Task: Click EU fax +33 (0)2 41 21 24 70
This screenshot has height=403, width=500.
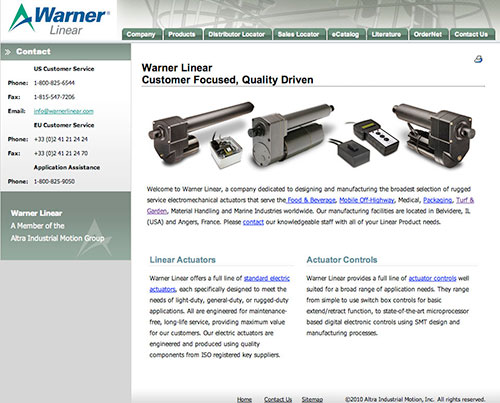Action: (61, 153)
